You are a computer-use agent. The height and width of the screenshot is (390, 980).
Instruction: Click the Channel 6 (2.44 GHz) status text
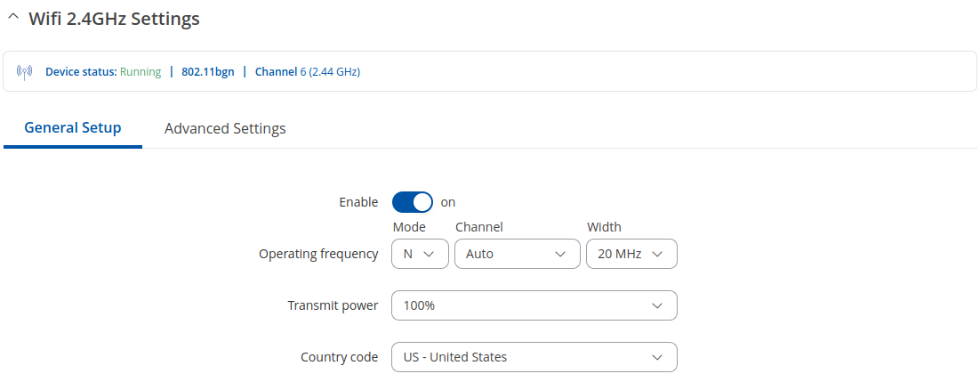[308, 71]
